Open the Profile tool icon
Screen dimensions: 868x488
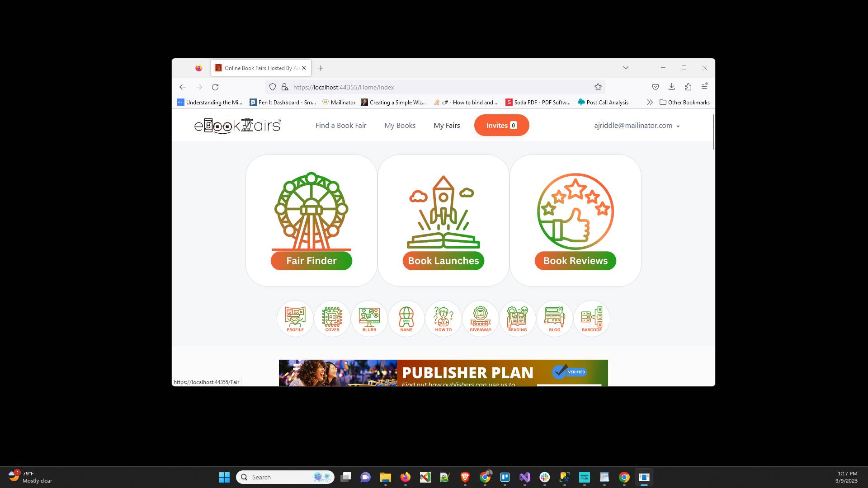point(295,318)
